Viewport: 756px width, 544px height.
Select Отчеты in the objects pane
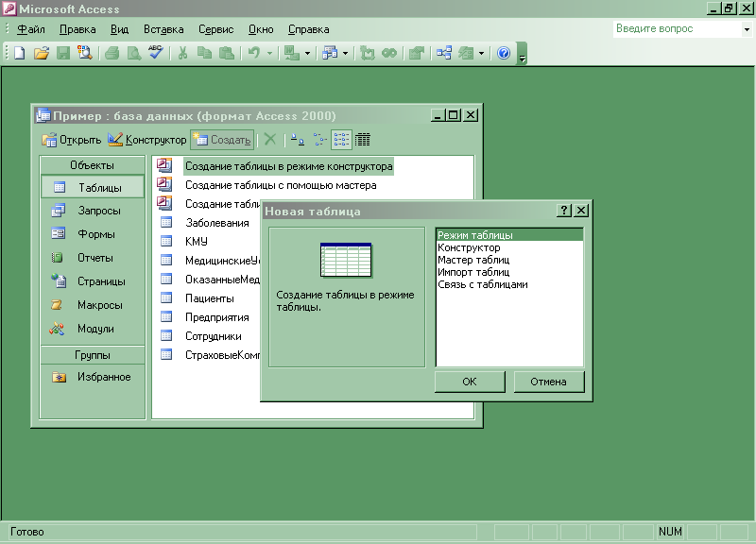point(92,258)
